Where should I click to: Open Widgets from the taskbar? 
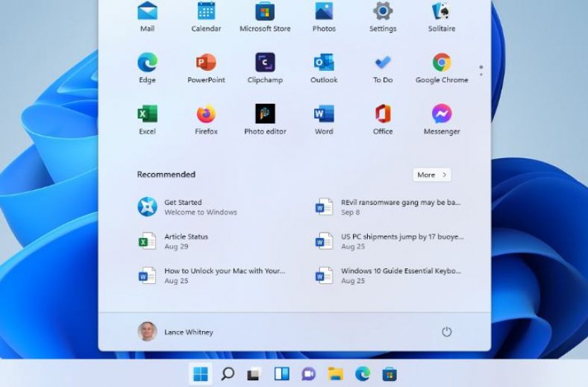click(x=281, y=374)
